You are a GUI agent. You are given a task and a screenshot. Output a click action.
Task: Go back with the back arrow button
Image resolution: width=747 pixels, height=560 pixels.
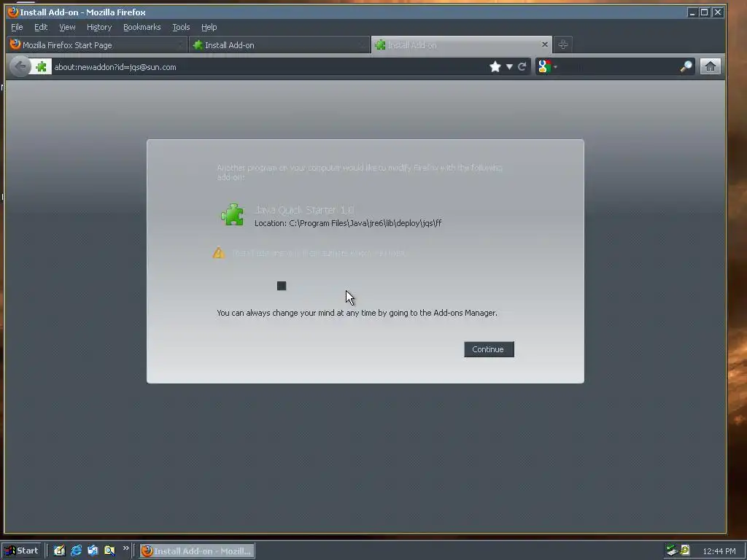pyautogui.click(x=20, y=66)
